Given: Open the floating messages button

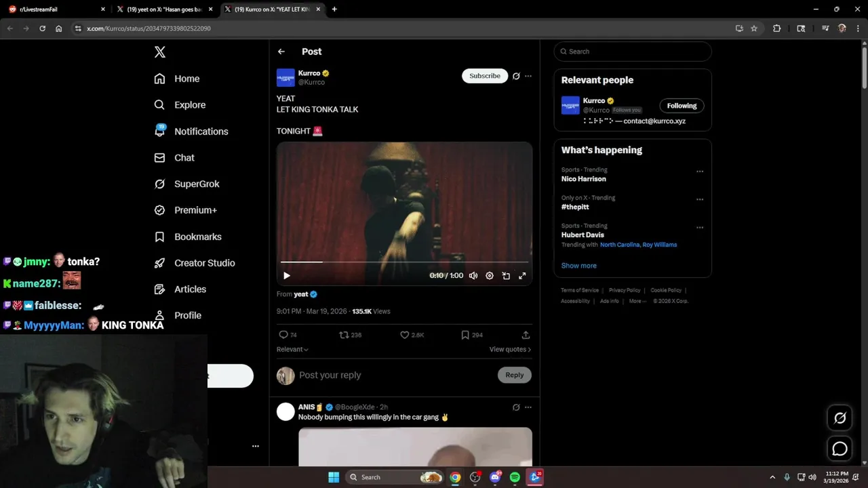Looking at the screenshot, I should [x=840, y=449].
